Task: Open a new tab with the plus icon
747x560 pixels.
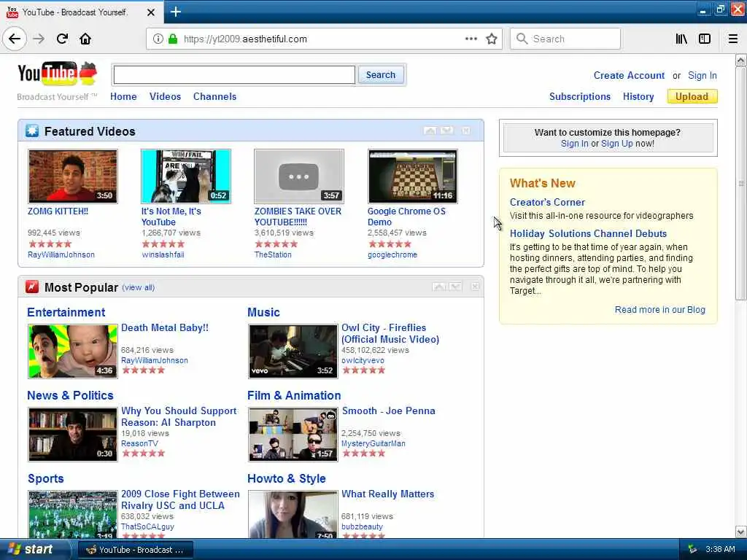Action: 175,12
